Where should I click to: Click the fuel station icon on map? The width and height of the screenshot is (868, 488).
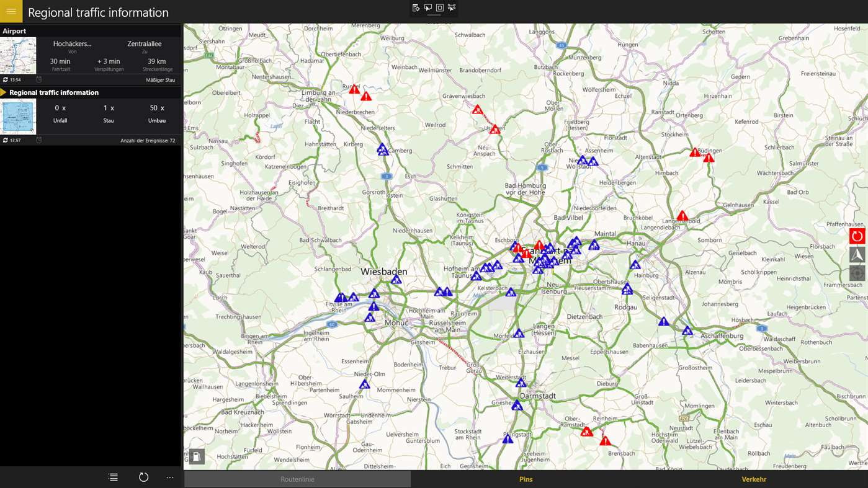(197, 457)
